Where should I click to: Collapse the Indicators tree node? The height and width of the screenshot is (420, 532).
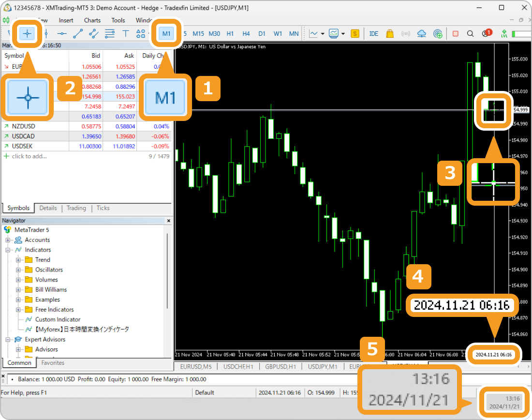(x=8, y=250)
